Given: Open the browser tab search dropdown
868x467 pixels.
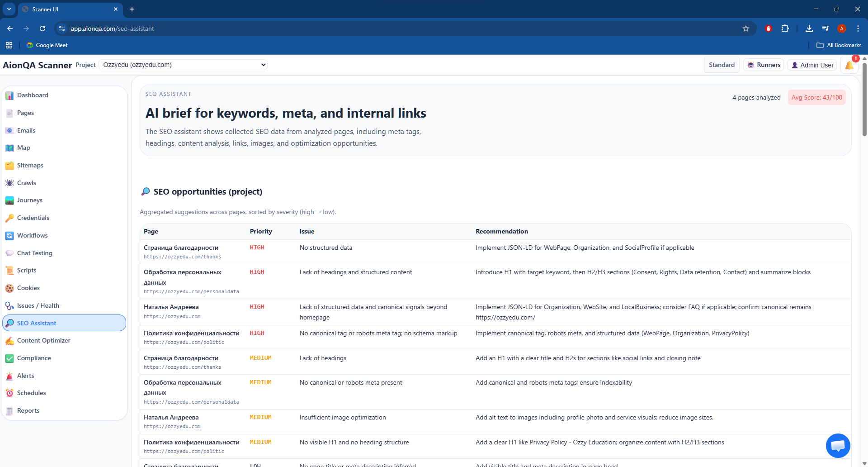Looking at the screenshot, I should (x=9, y=9).
